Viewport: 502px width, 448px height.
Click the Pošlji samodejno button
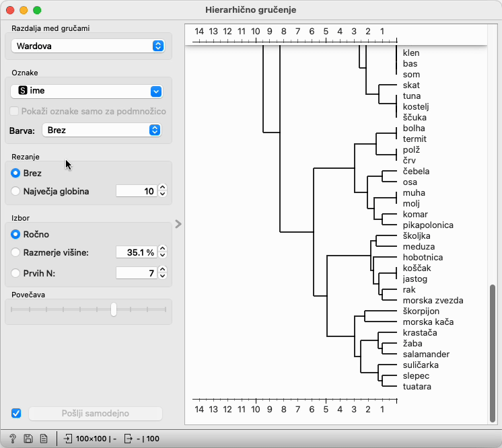96,414
